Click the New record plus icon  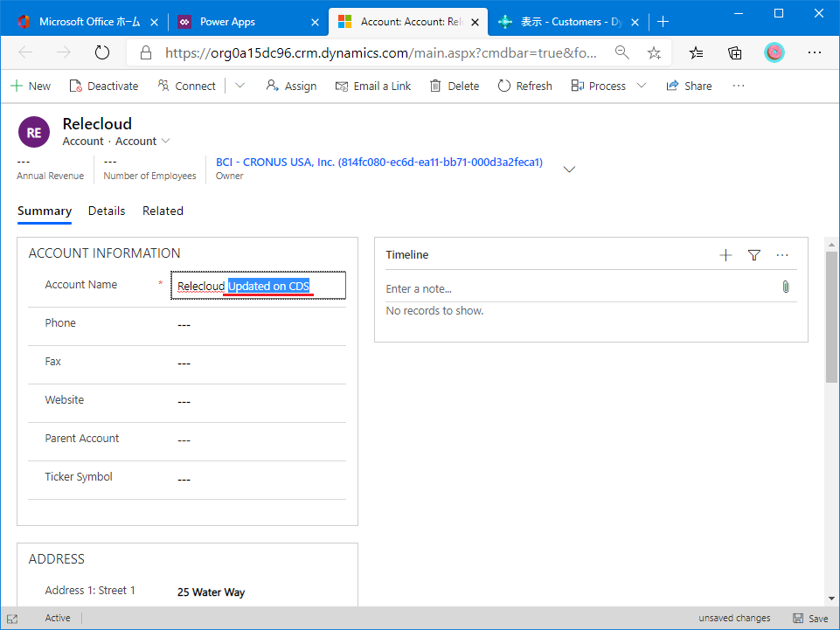pos(17,86)
